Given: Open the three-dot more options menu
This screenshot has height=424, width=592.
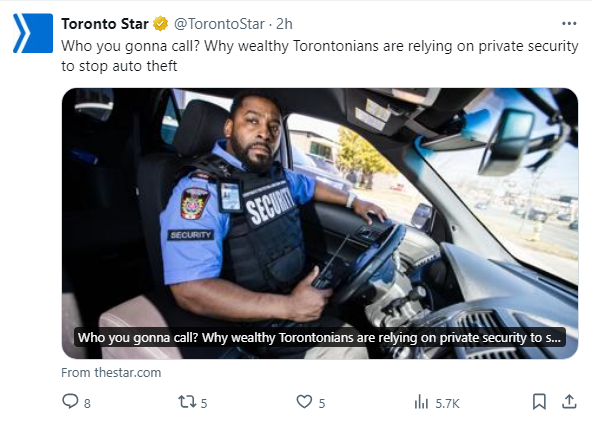Looking at the screenshot, I should pos(569,23).
